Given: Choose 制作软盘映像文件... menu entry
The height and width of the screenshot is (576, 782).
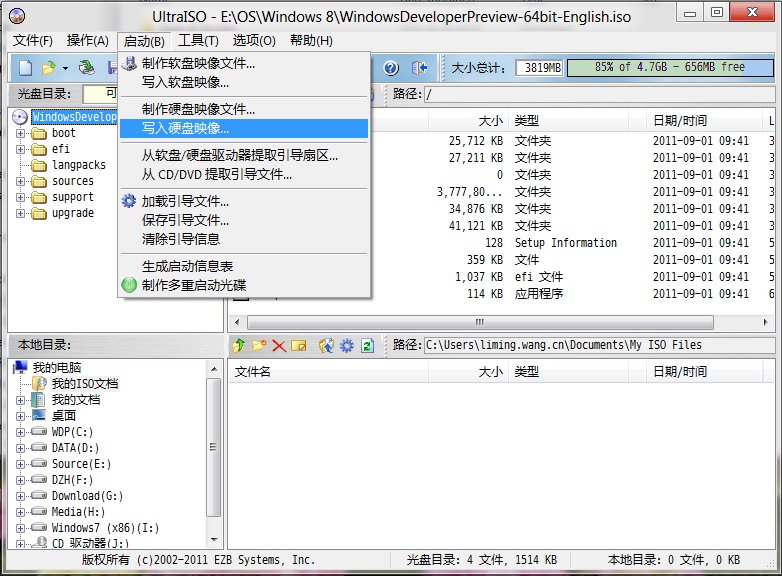Looking at the screenshot, I should click(244, 63).
